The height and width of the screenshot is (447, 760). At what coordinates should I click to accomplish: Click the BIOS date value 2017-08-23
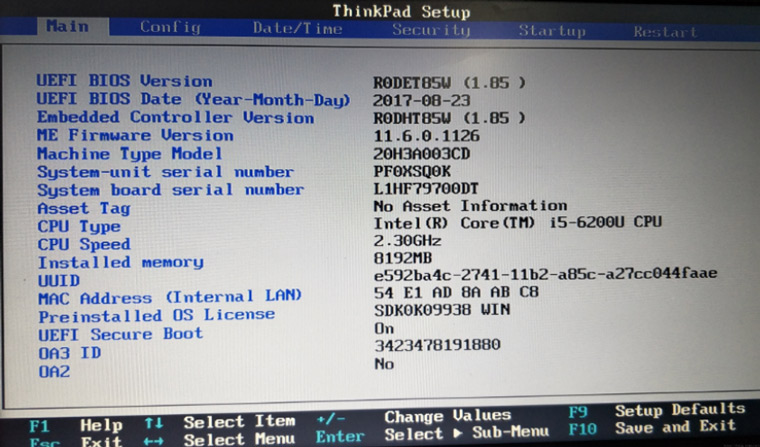[422, 100]
